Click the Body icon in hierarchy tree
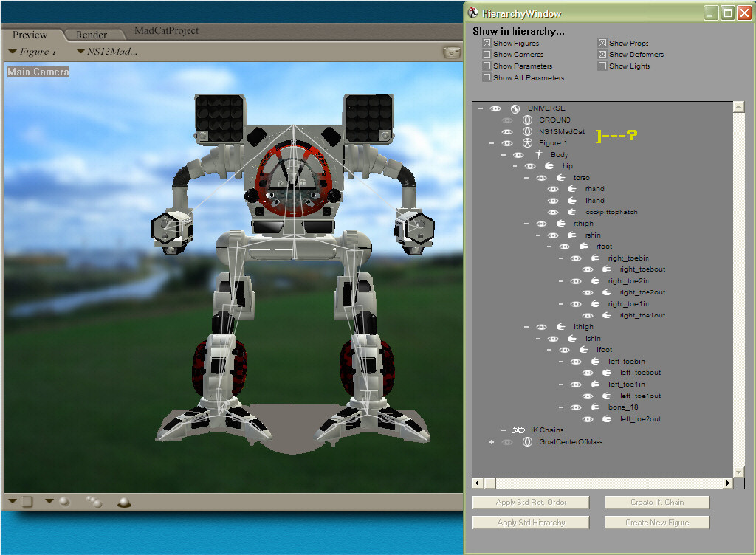This screenshot has height=555, width=756. (x=539, y=155)
